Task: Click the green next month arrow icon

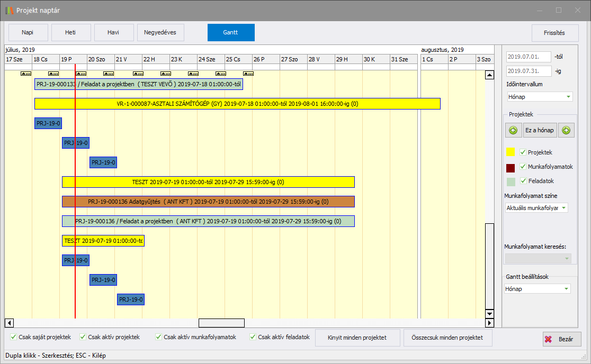Action: pyautogui.click(x=566, y=130)
